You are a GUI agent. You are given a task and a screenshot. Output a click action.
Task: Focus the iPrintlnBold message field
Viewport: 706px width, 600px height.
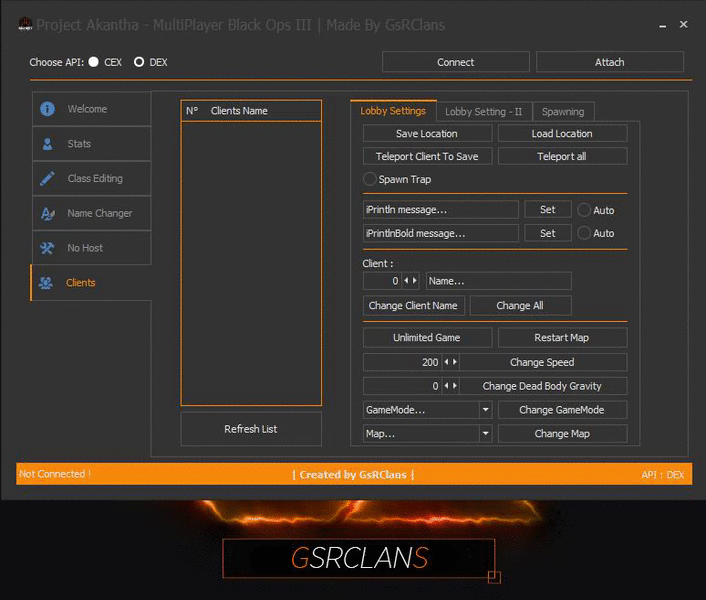[x=441, y=233]
